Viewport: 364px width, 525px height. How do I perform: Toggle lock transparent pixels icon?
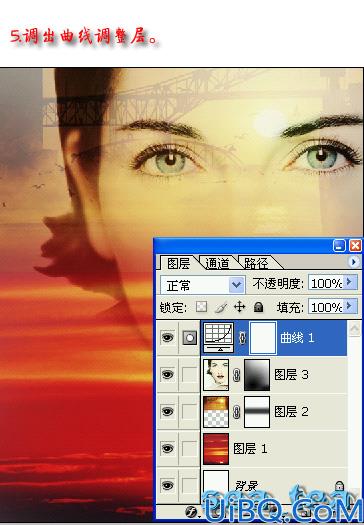point(201,306)
